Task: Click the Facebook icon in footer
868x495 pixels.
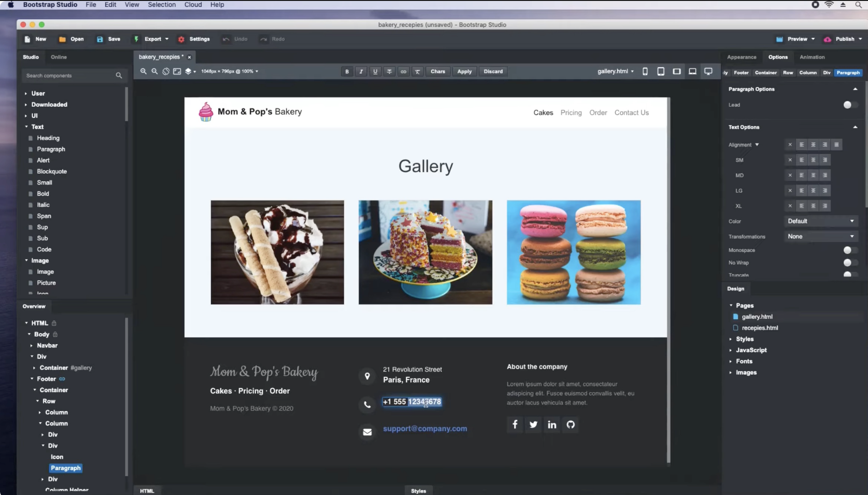Action: (515, 424)
